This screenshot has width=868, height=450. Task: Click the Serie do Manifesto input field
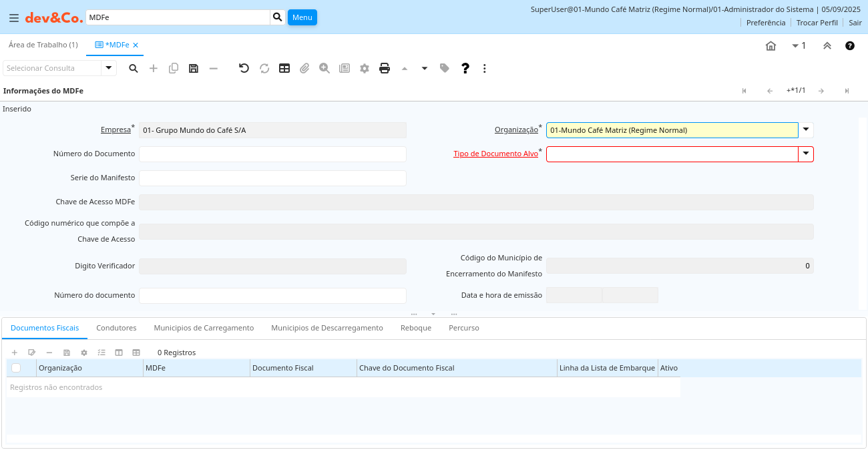click(272, 178)
